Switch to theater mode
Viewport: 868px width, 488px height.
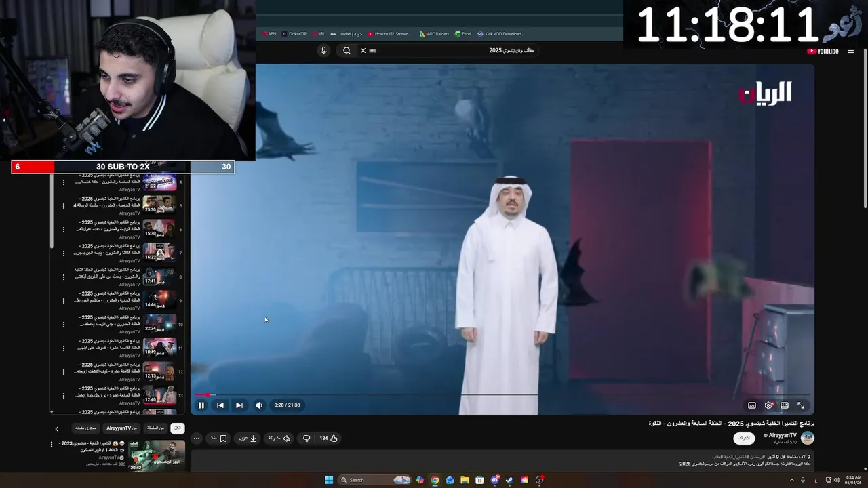click(785, 405)
